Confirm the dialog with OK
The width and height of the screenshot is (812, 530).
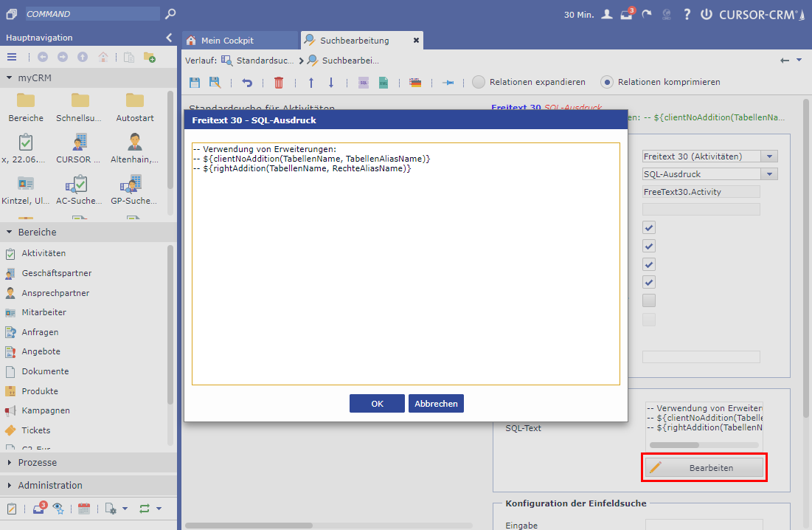377,403
